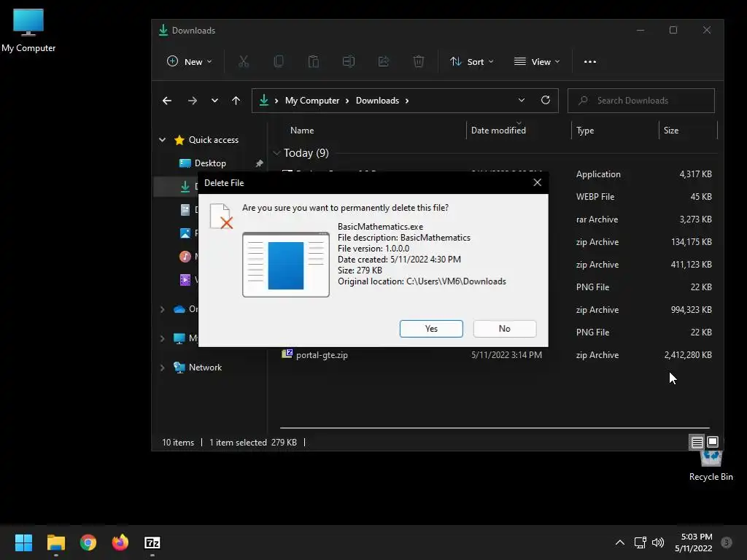Click the Share icon in toolbar
The height and width of the screenshot is (560, 747).
384,61
